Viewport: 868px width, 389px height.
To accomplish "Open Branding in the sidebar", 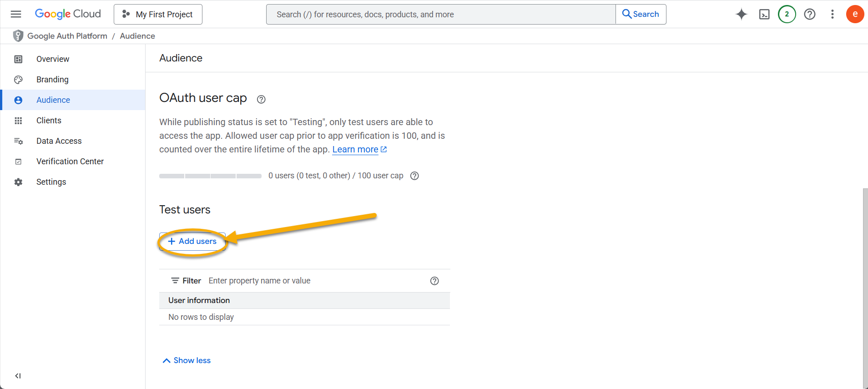I will tap(73, 80).
